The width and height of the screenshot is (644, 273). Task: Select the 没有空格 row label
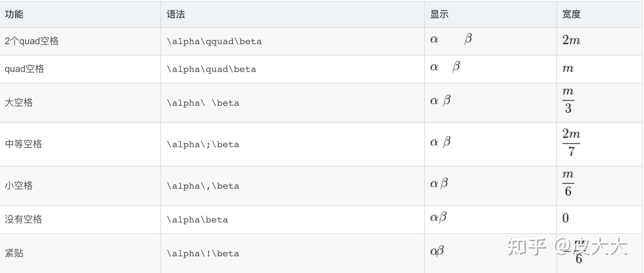point(23,219)
